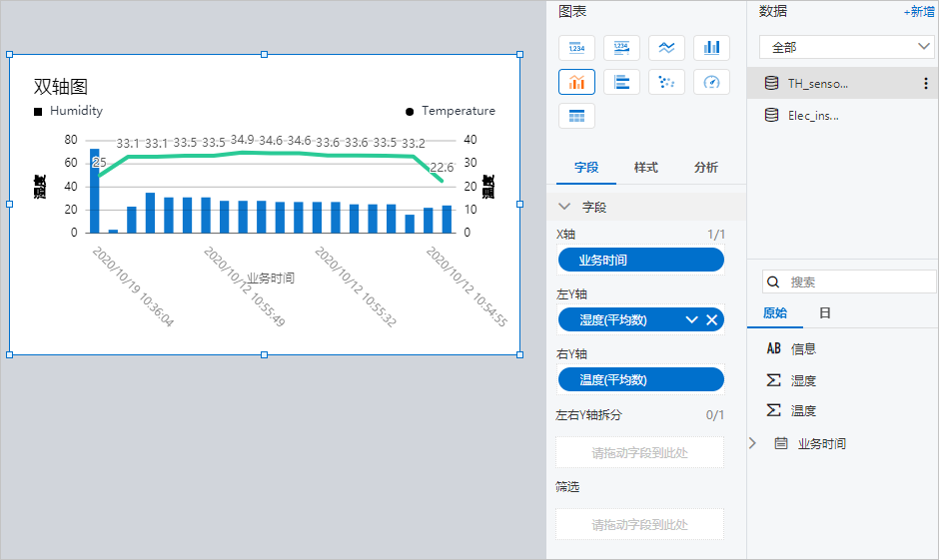Select the line chart type icon
The image size is (939, 560).
[x=666, y=48]
